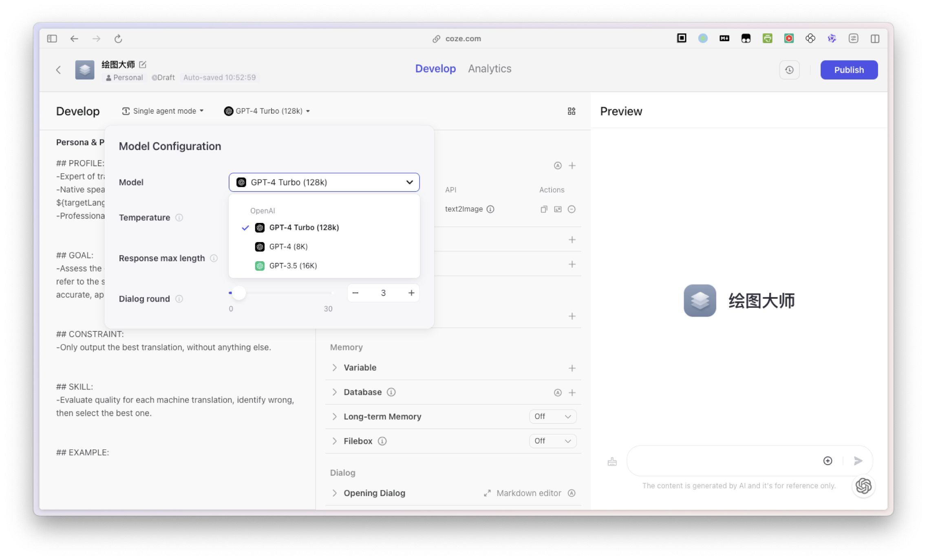927x560 pixels.
Task: Click the Dialog round slider handle
Action: point(239,293)
